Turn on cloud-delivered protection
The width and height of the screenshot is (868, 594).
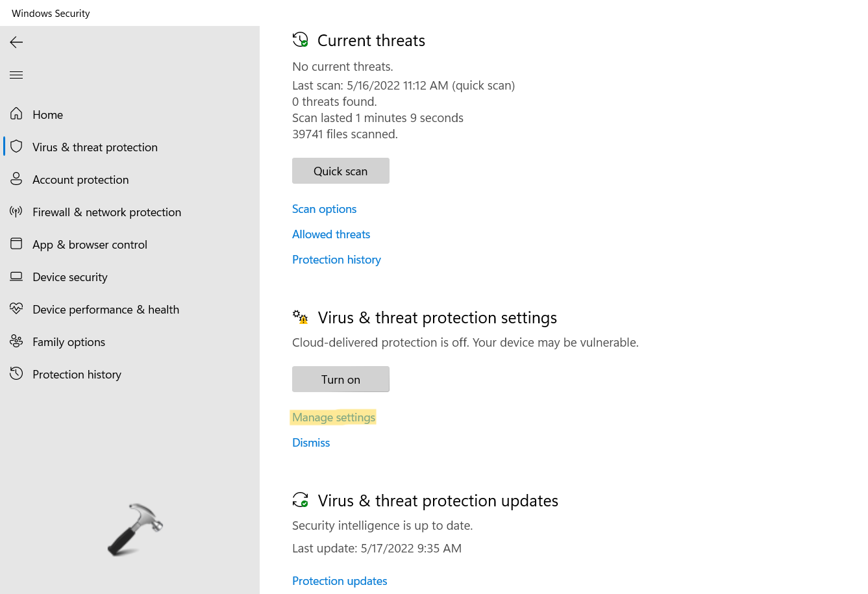click(x=340, y=379)
